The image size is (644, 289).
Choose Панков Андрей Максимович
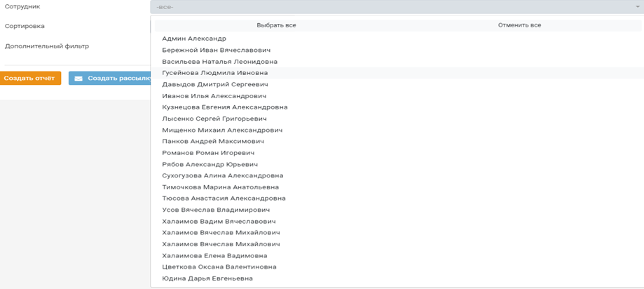(x=397, y=142)
